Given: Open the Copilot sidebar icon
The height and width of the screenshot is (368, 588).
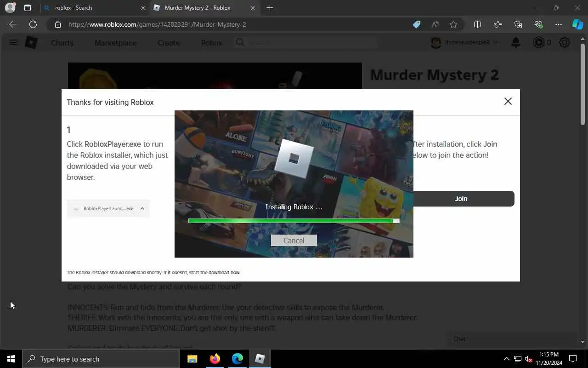Looking at the screenshot, I should point(577,24).
